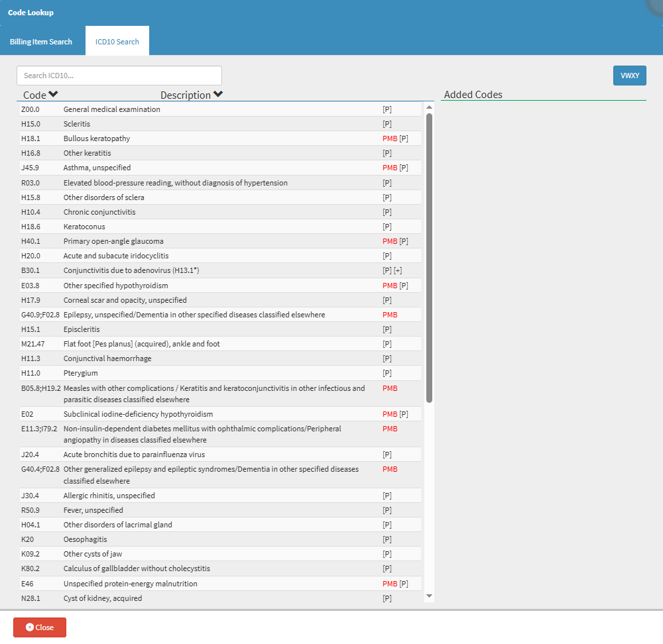Choose H18.1 Bullous keratopathy
This screenshot has height=644, width=663.
pos(220,138)
